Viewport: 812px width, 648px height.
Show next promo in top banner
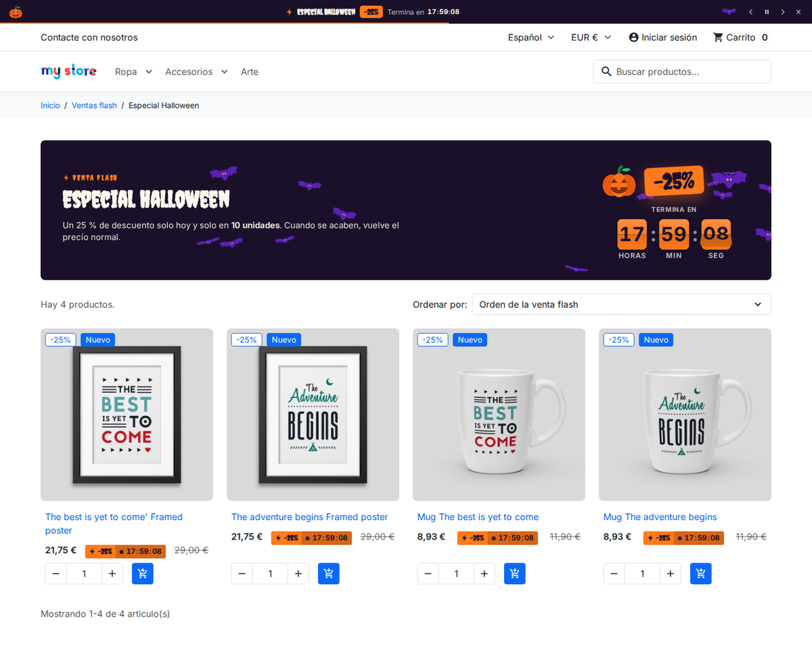coord(783,11)
